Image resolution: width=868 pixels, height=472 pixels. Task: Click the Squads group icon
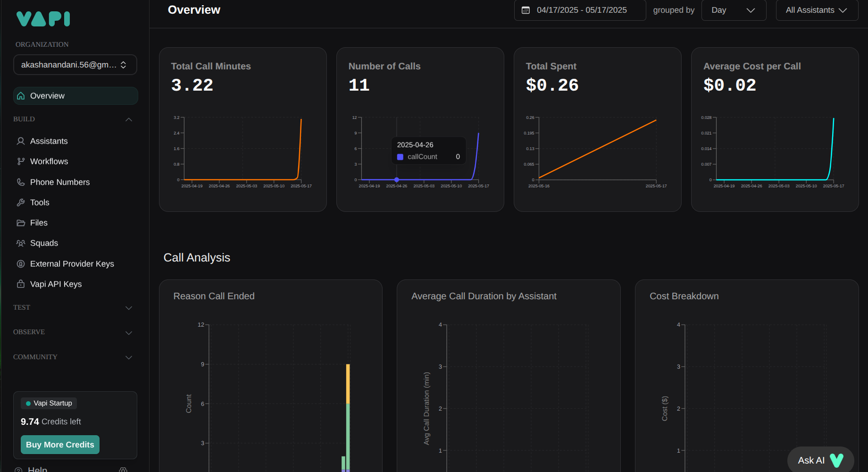click(21, 243)
